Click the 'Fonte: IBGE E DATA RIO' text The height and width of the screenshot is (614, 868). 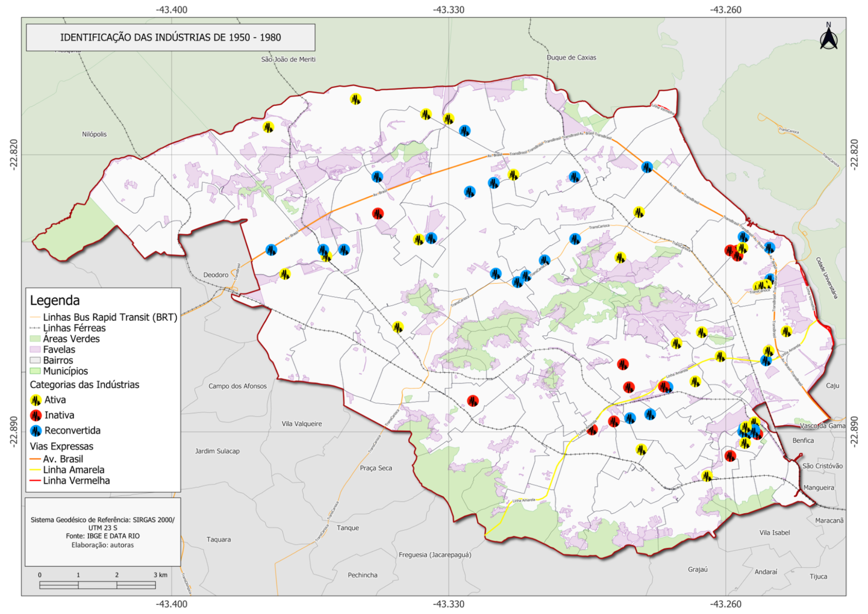click(x=102, y=536)
